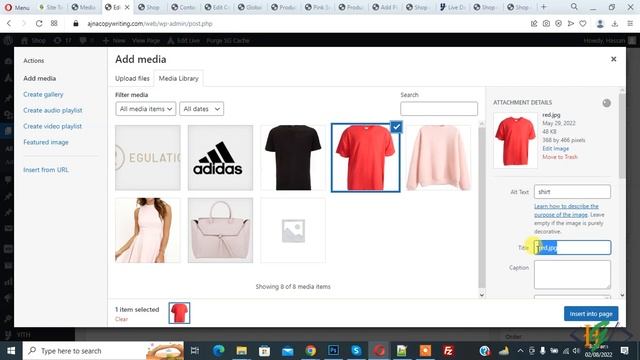
Task: Click selected red shirt thumbnail in bottom tray
Action: 179,313
